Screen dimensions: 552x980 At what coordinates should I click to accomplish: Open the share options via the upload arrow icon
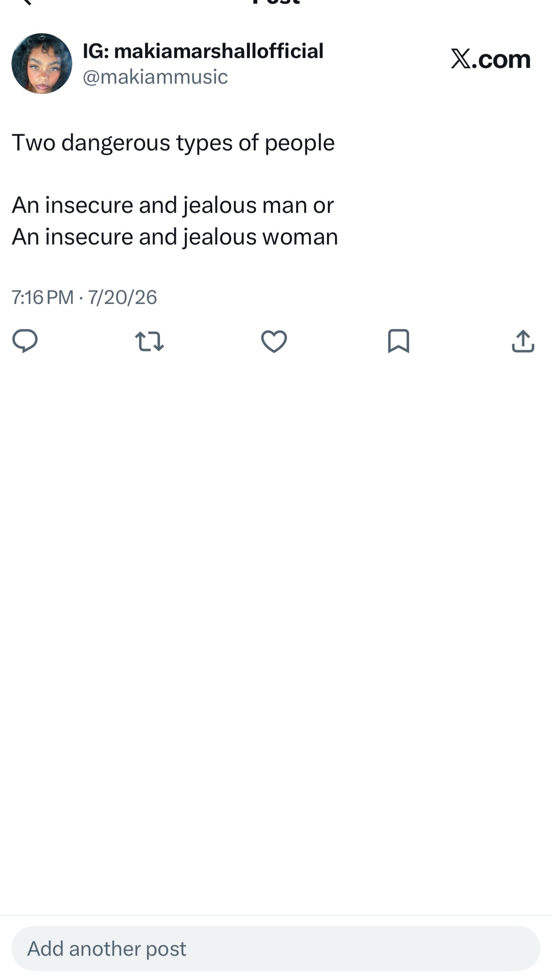pos(523,341)
